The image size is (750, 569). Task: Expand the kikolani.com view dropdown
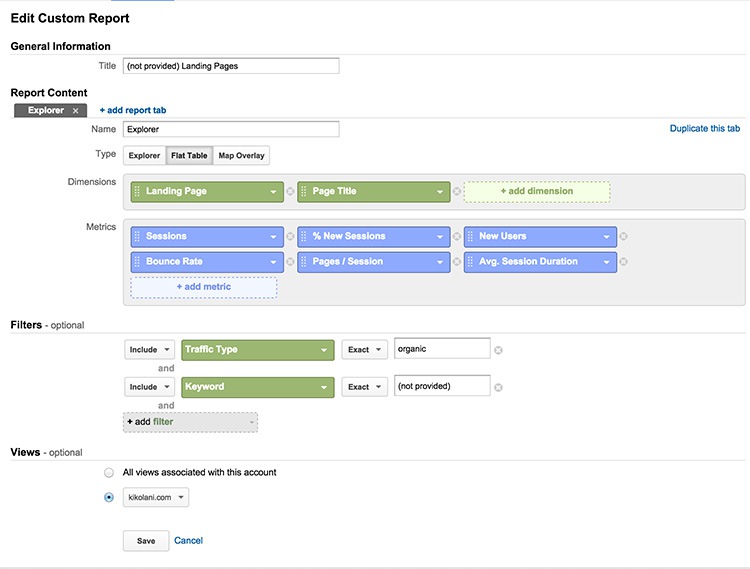[156, 497]
